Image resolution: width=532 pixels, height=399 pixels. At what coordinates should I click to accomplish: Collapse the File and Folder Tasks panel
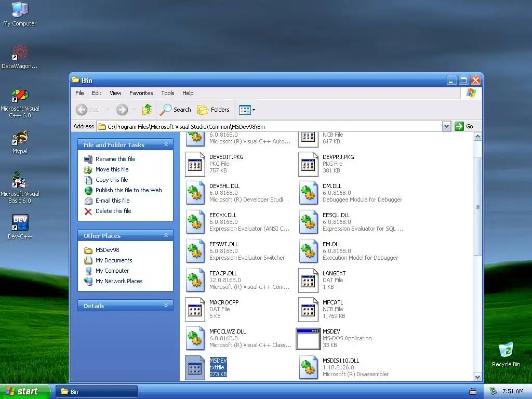pos(166,144)
